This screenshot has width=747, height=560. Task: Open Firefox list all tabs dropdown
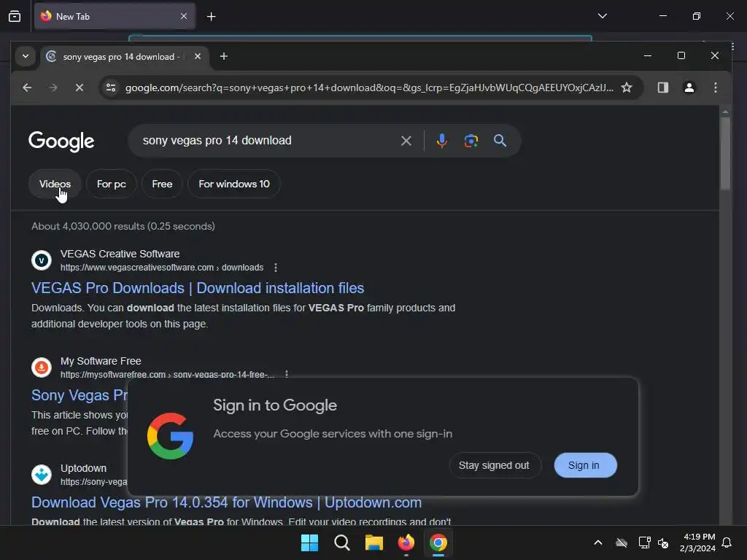click(x=602, y=16)
